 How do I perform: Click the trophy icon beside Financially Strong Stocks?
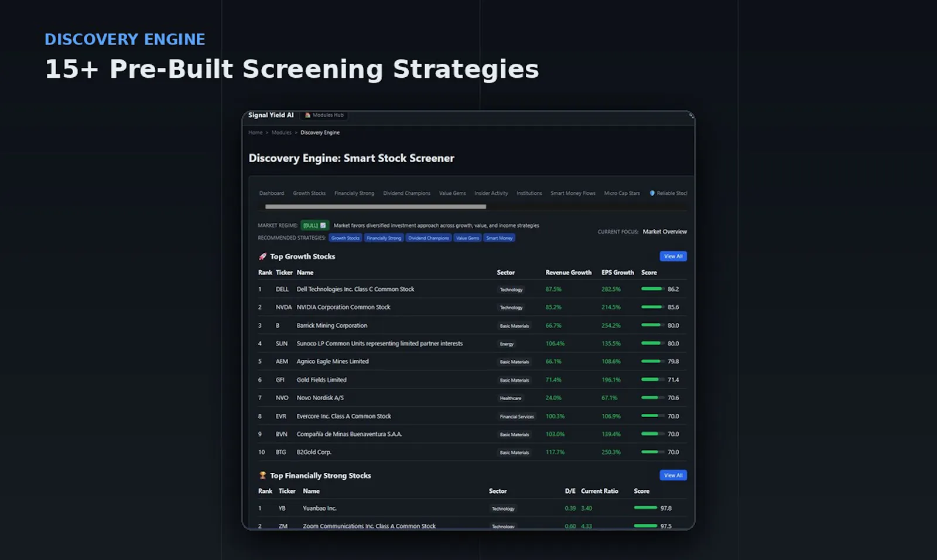262,475
